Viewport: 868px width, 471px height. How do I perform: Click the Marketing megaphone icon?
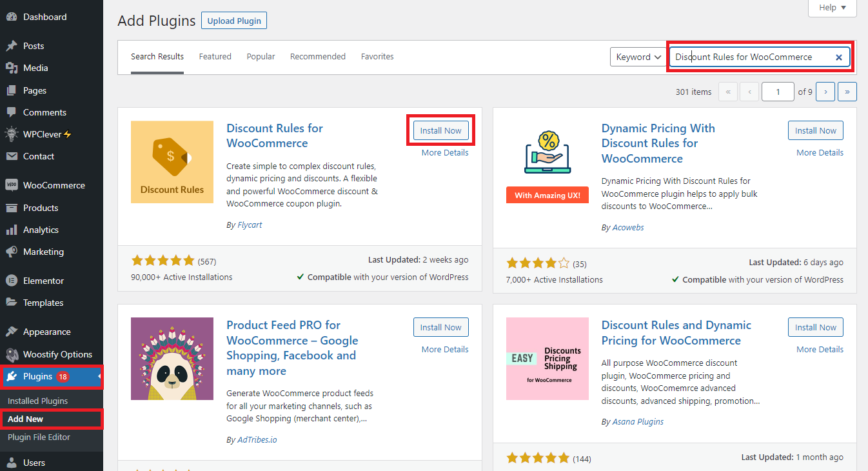[x=12, y=252]
